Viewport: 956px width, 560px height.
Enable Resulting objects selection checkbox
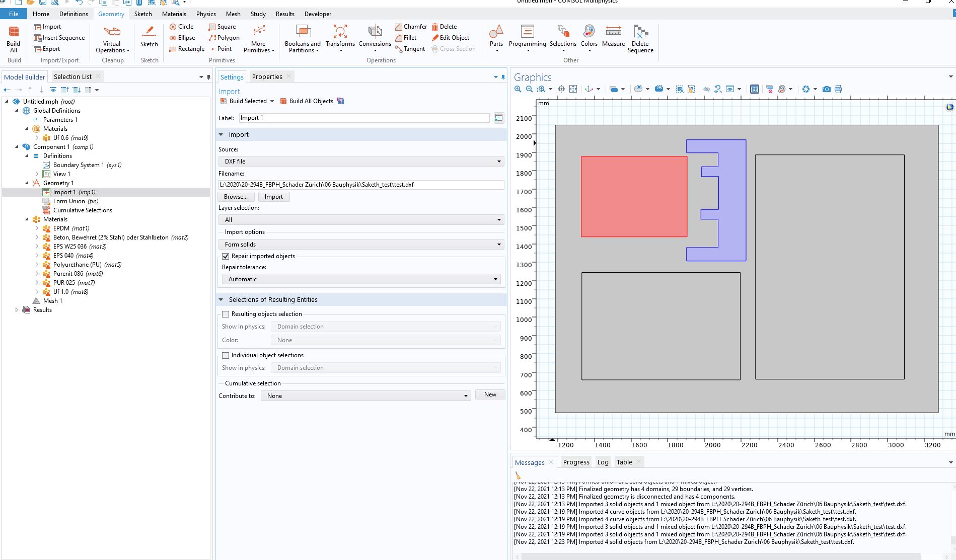[226, 314]
